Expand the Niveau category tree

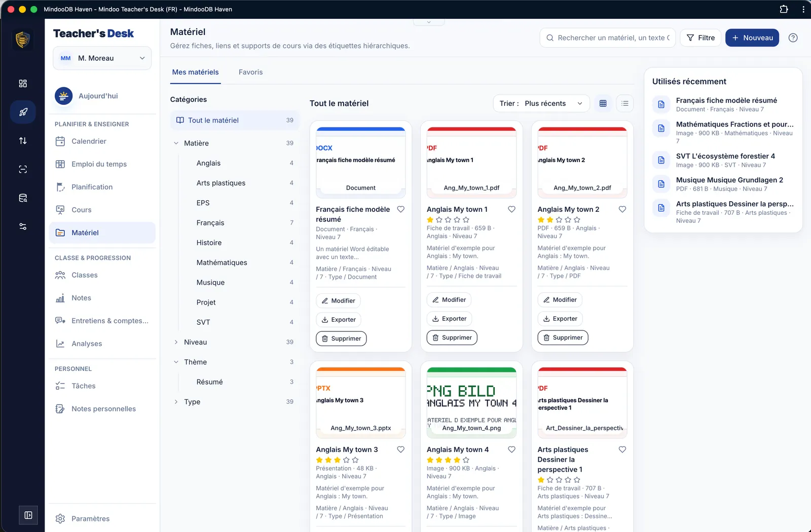[176, 342]
